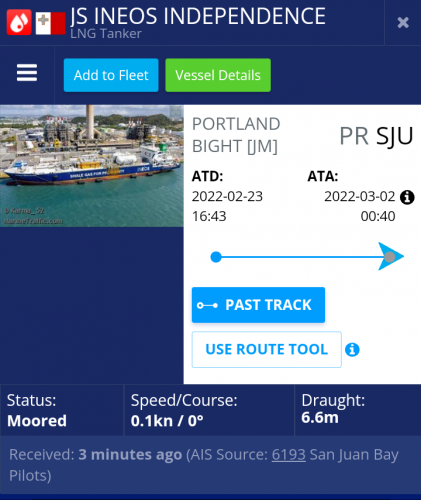421x500 pixels.
Task: Open the hamburger menu icon
Action: tap(27, 73)
